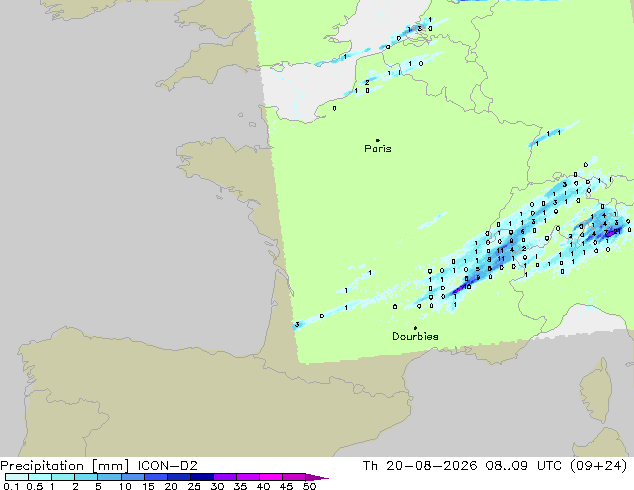Screen dimensions: 634x490
Task: Click the legend label '0.1'
Action: pyautogui.click(x=11, y=486)
